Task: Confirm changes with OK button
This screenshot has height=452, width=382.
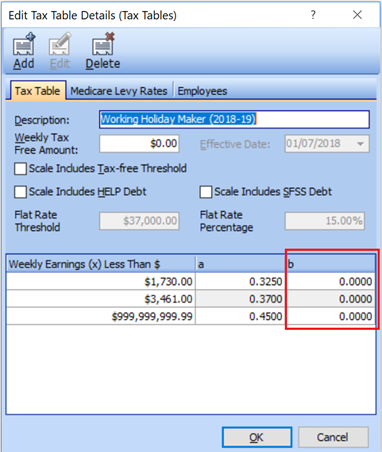Action: (x=257, y=437)
